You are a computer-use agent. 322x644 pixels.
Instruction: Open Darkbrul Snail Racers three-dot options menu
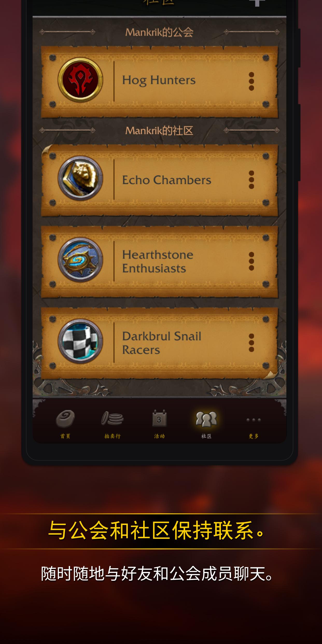point(251,343)
